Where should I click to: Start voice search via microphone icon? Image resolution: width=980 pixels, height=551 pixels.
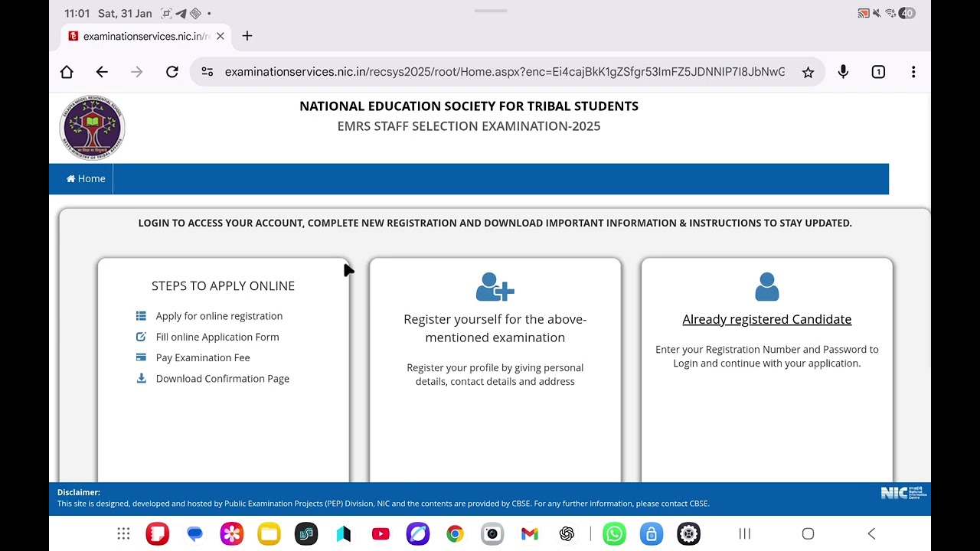coord(843,72)
